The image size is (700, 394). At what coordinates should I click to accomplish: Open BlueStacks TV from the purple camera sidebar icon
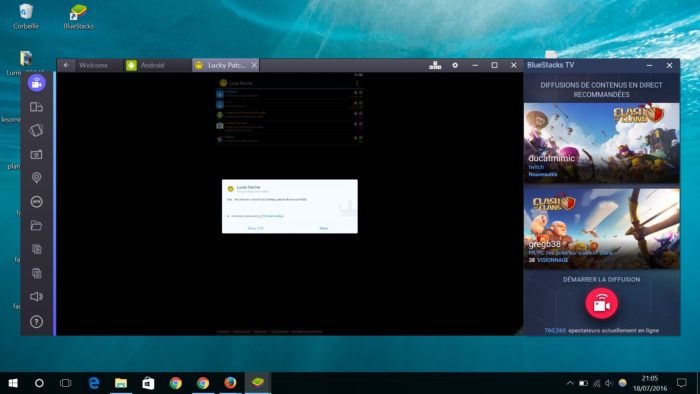[x=37, y=83]
